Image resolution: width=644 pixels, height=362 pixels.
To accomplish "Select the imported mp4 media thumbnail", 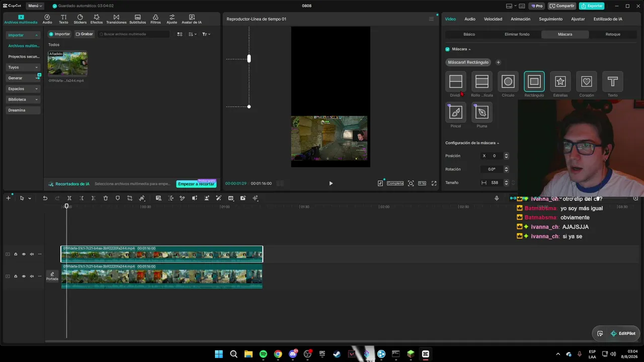I will click(x=67, y=63).
